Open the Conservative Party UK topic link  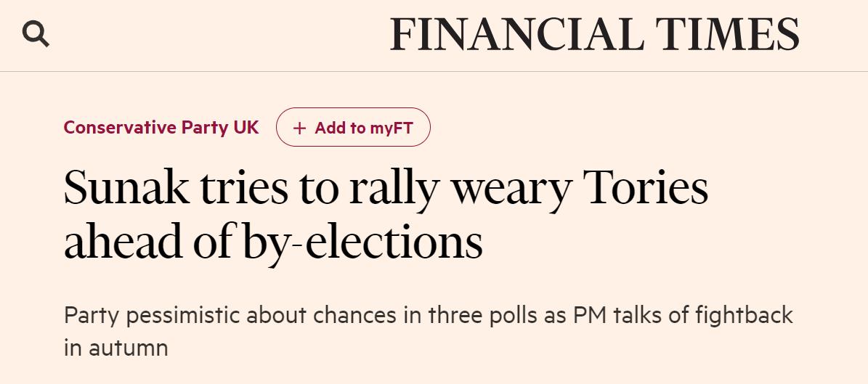161,127
